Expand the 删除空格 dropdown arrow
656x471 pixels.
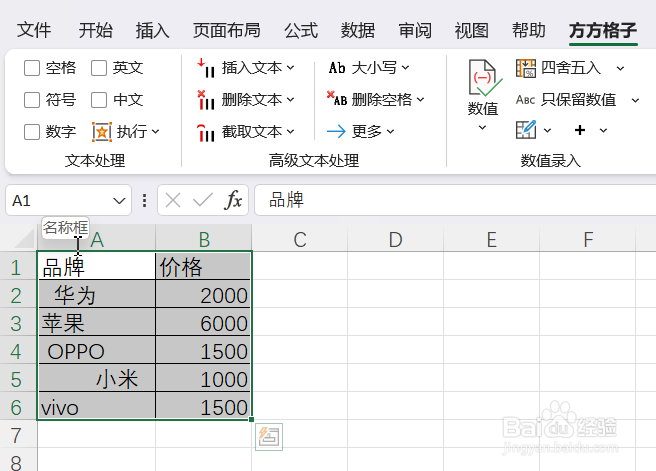click(420, 100)
